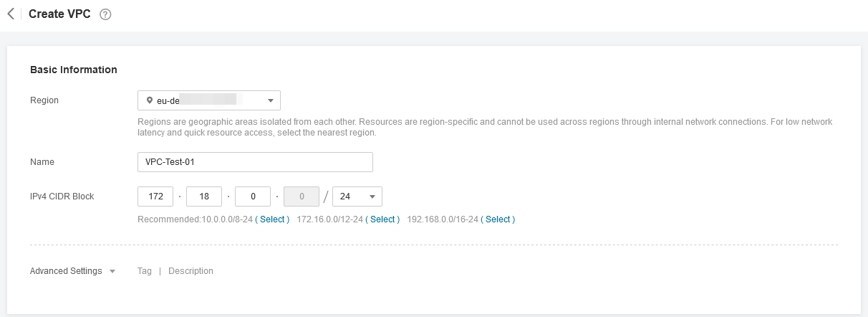This screenshot has height=317, width=868.
Task: Open the help icon next to Create VPC
Action: [105, 14]
